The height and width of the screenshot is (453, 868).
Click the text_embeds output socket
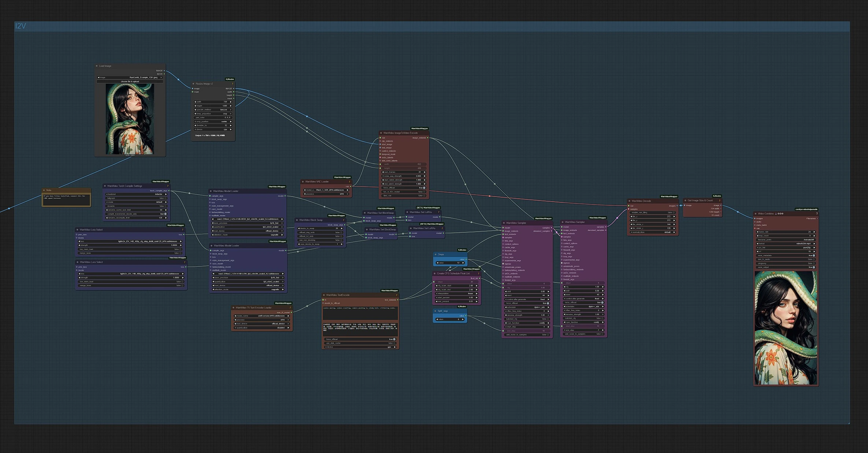(398, 300)
